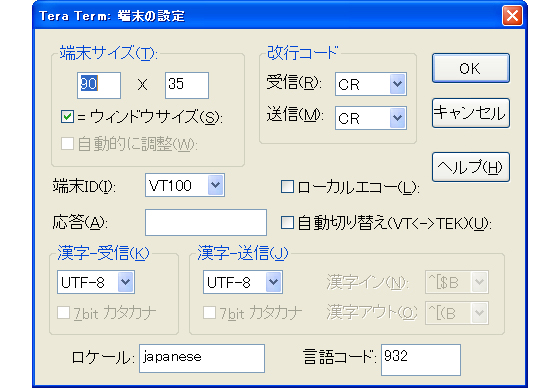Open the 送信 newline code dropdown

coord(371,118)
